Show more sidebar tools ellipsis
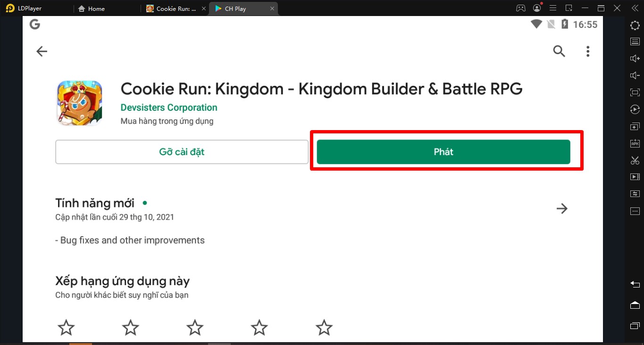Screen dimensions: 644x345 coord(635,211)
